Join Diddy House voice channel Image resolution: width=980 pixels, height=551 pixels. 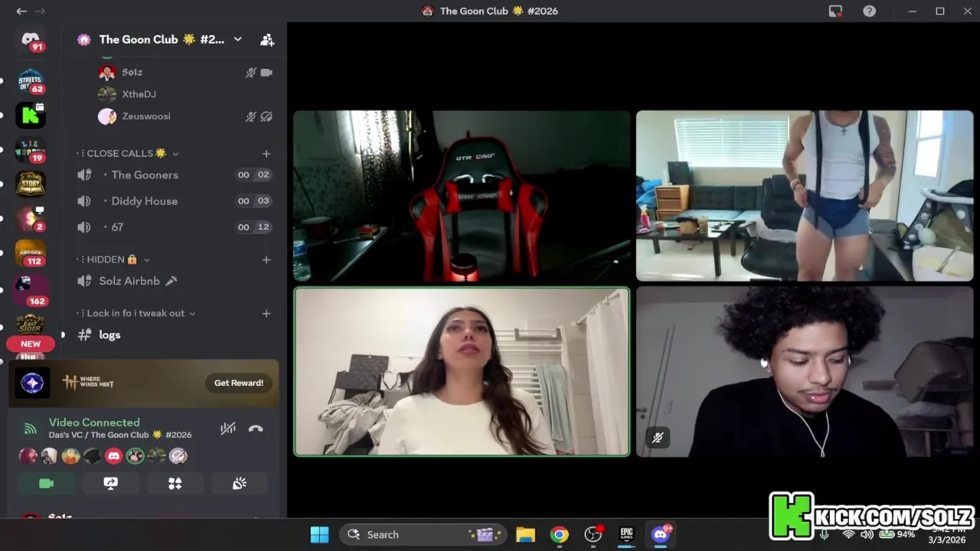pyautogui.click(x=144, y=201)
